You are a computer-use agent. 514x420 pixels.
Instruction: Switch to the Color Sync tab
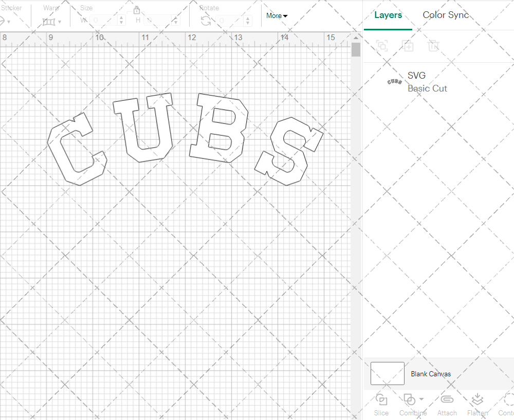[x=446, y=15]
